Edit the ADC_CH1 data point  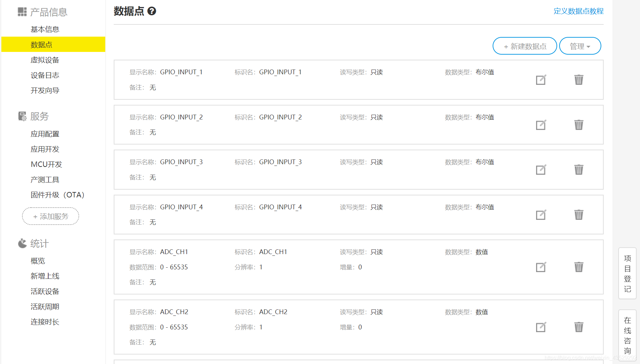(x=541, y=267)
